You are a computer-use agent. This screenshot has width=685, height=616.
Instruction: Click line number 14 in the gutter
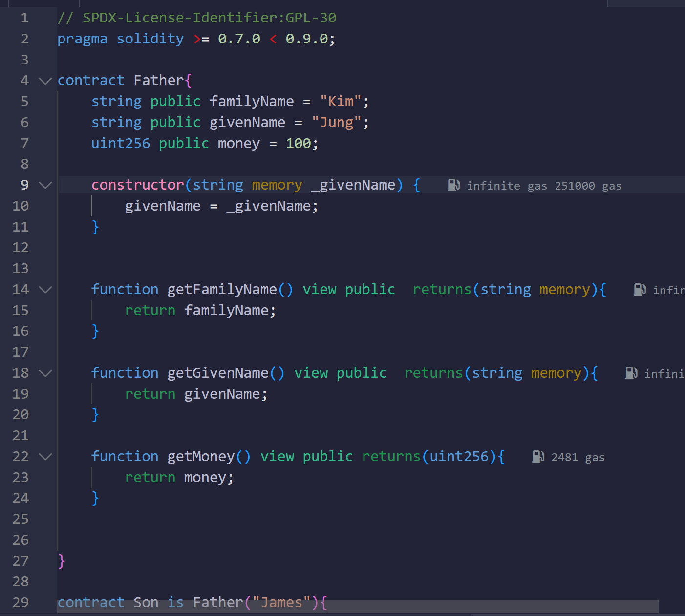point(21,289)
